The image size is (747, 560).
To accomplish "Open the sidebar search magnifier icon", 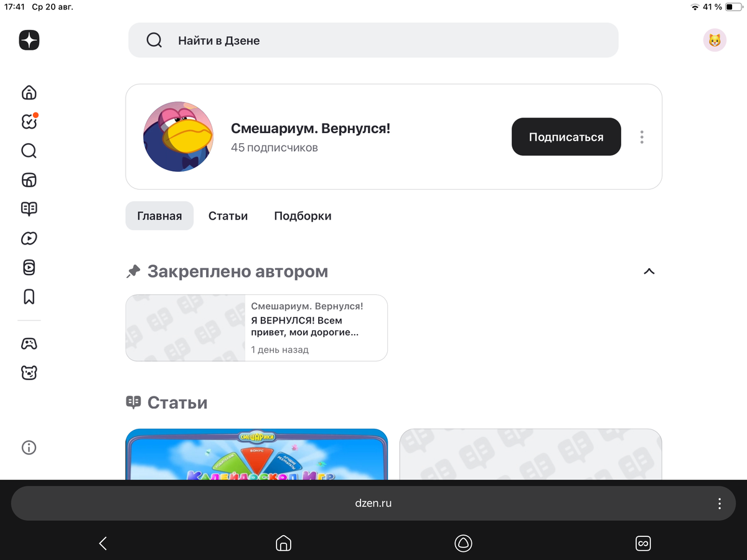I will [29, 151].
